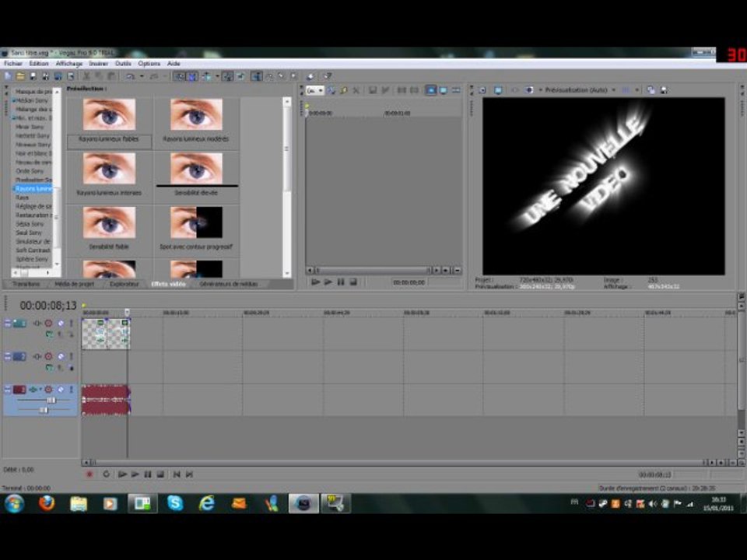Stop playback in the timeline transport

[x=160, y=474]
